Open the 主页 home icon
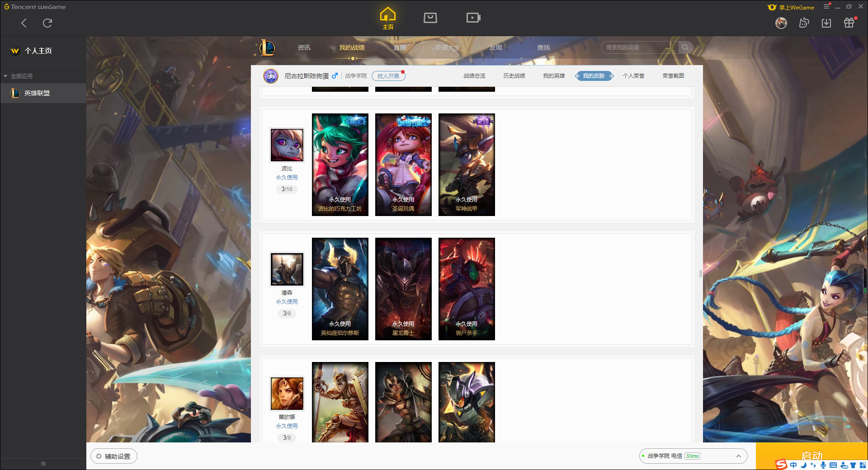868x470 pixels. (388, 18)
